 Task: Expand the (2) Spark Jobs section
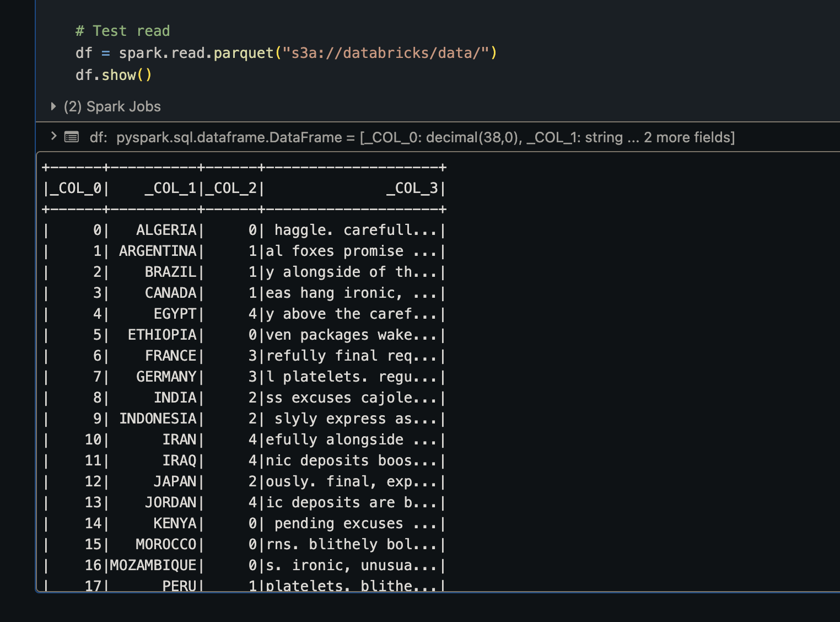coord(112,106)
